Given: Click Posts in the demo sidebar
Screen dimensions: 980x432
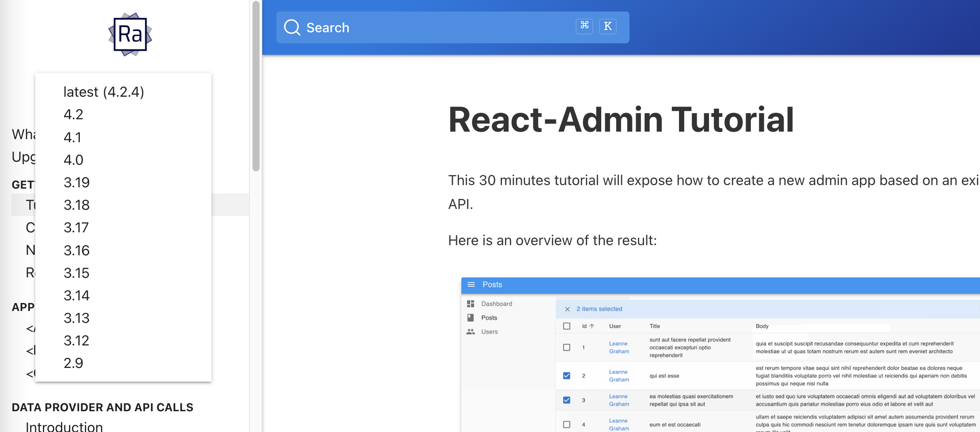Looking at the screenshot, I should [489, 318].
